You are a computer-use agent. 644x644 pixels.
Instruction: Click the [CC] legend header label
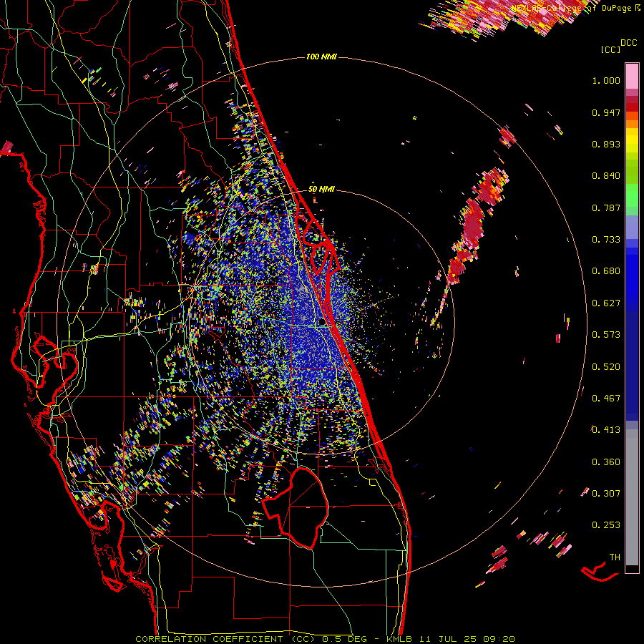(x=610, y=49)
